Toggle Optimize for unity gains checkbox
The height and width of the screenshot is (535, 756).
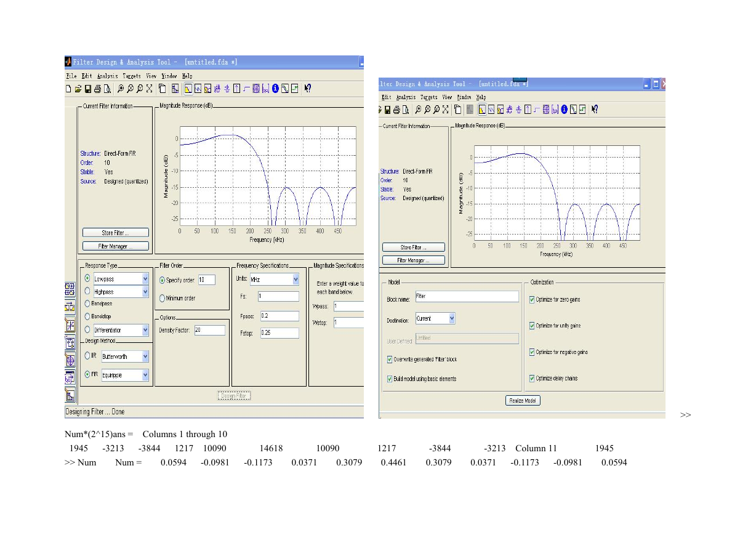pyautogui.click(x=532, y=326)
